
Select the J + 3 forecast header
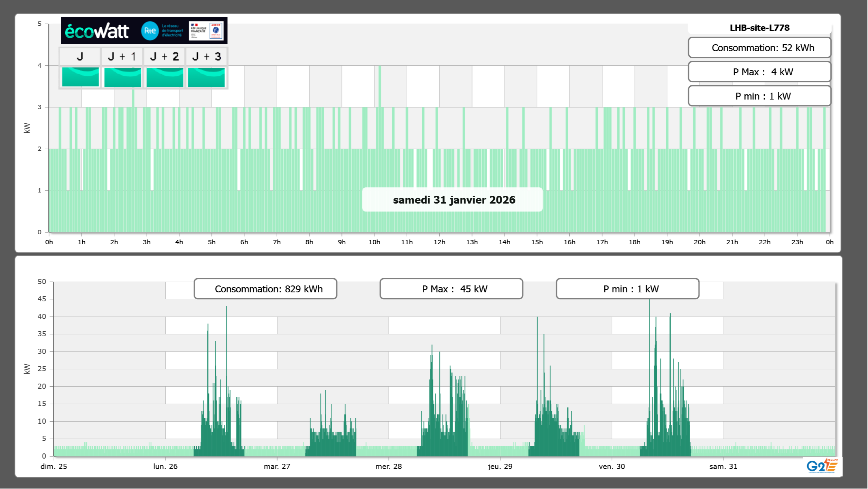coord(206,56)
